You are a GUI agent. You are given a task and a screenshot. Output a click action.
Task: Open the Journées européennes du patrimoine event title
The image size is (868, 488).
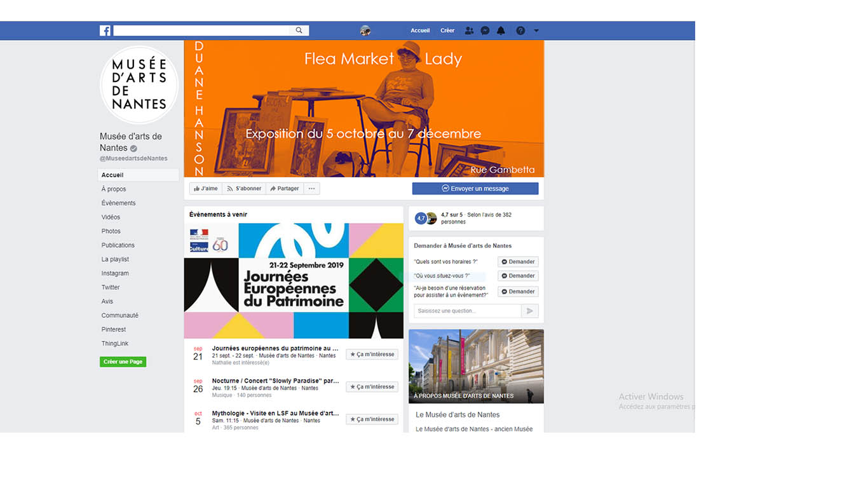coord(275,348)
